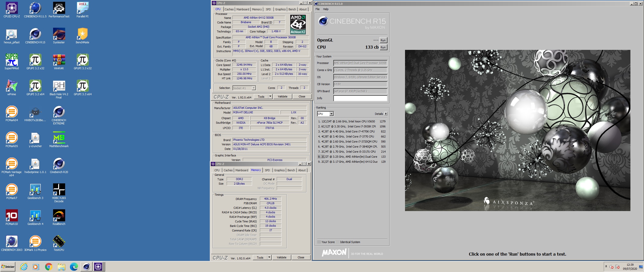The image size is (644, 272).
Task: Launch PCMark04 desktop shortcut
Action: click(x=12, y=114)
